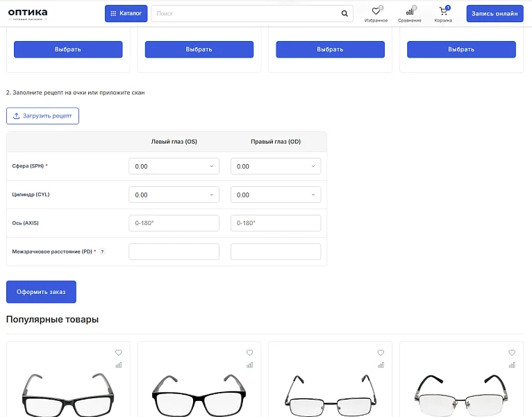The width and height of the screenshot is (532, 417).
Task: Compare the fourth popular glasses product
Action: [x=512, y=365]
